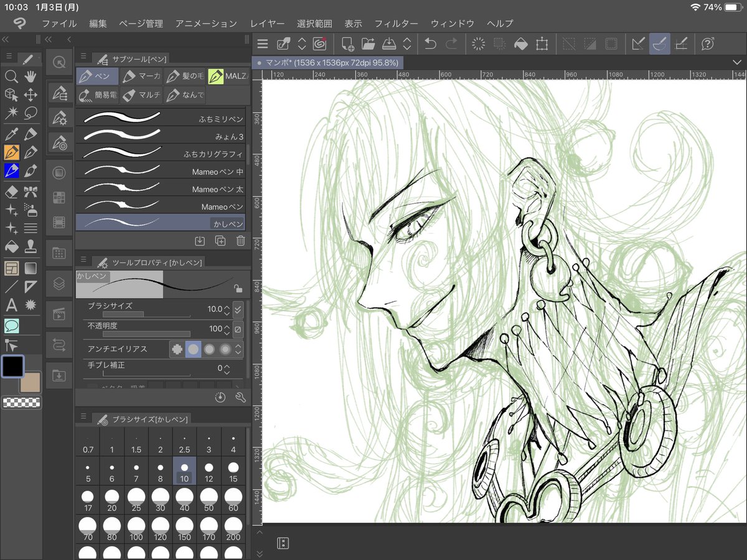Screen dimensions: 747x560
Task: Expand anti-aliasing options arrows
Action: tap(238, 349)
